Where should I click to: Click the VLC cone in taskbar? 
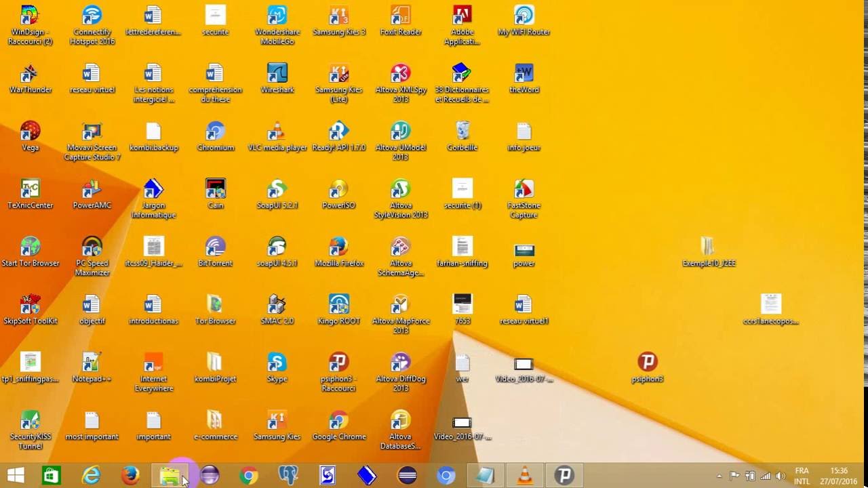coord(525,476)
